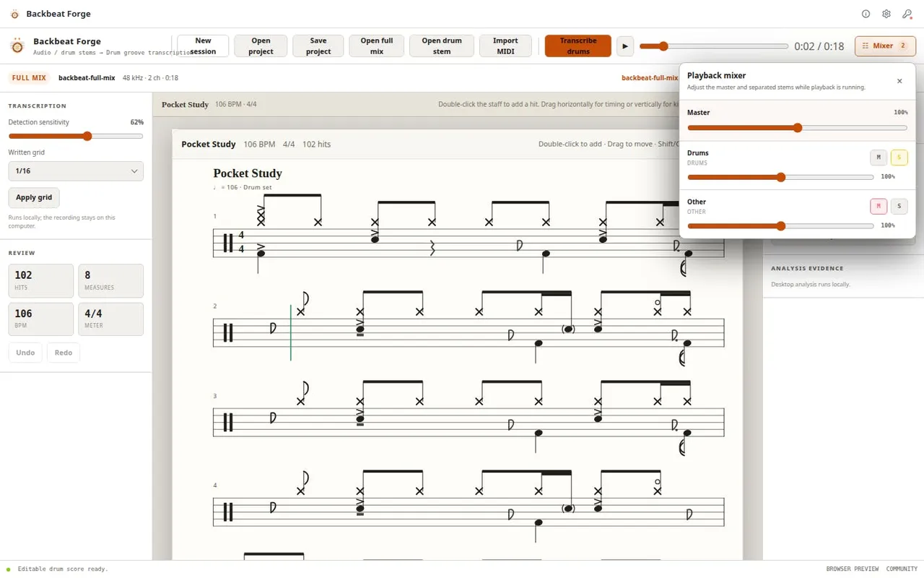Solo the Other stem

coord(899,207)
